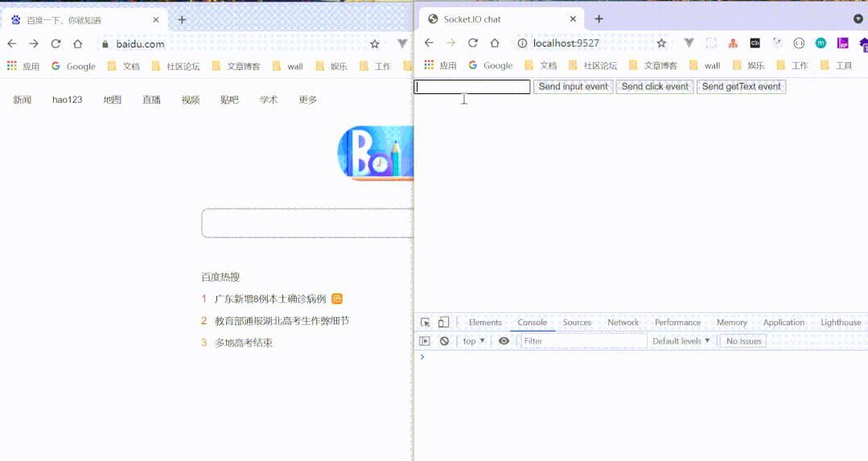This screenshot has width=868, height=461.
Task: Reload the localhost:9527 page
Action: pyautogui.click(x=473, y=43)
